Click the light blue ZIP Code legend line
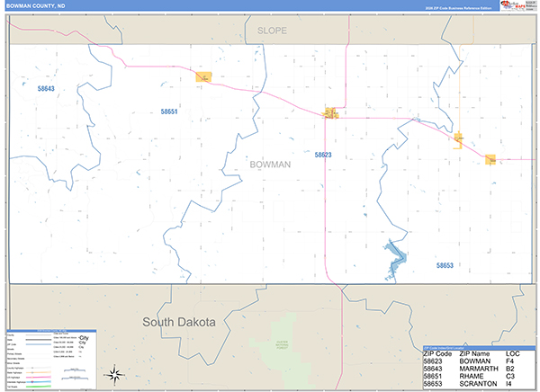 point(39,344)
